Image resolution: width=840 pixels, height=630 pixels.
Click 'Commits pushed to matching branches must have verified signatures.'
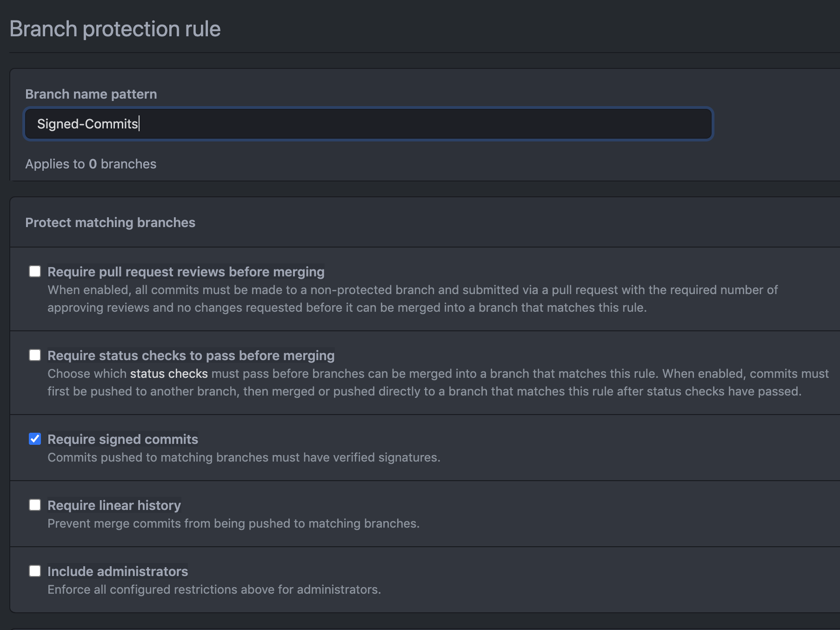click(x=244, y=457)
